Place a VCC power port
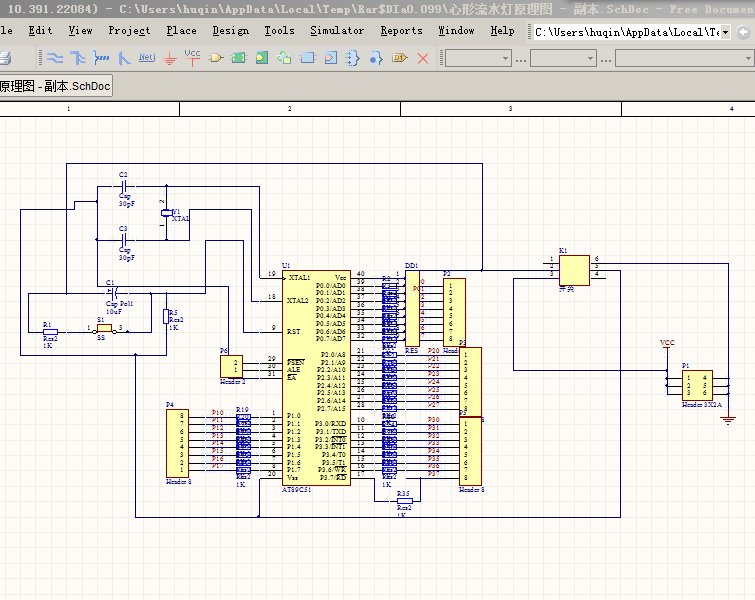The width and height of the screenshot is (755, 600). tap(192, 58)
